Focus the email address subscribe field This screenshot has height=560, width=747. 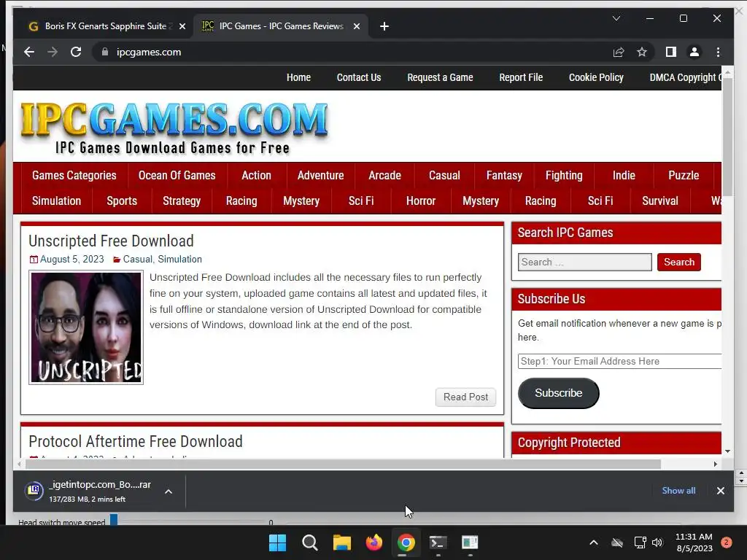click(x=619, y=361)
